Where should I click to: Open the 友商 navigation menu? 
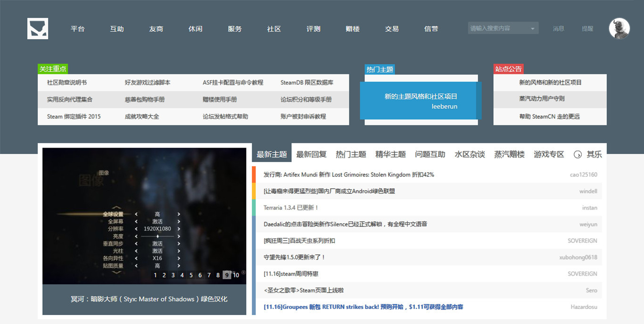click(x=156, y=29)
